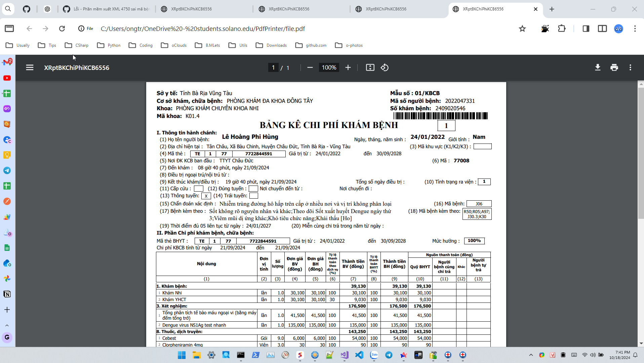644x363 pixels.
Task: Open Google Keep in the sidebar
Action: tap(7, 155)
